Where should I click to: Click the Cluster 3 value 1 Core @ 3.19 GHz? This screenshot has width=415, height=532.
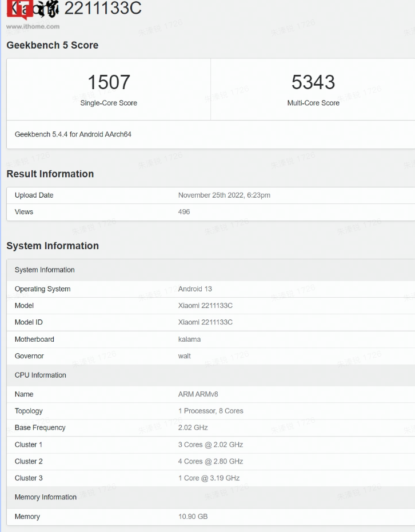click(209, 478)
